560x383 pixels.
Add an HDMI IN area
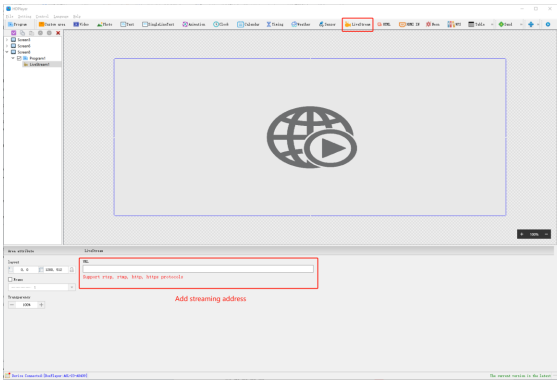click(409, 24)
